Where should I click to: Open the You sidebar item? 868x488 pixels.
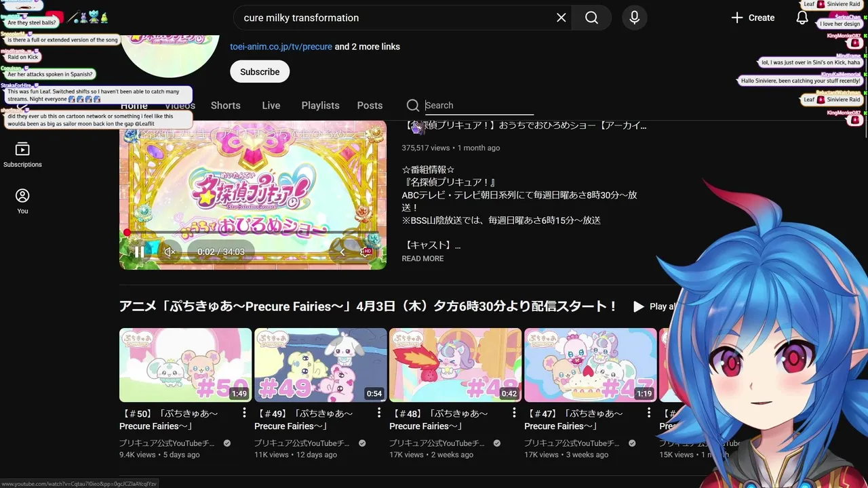[22, 201]
